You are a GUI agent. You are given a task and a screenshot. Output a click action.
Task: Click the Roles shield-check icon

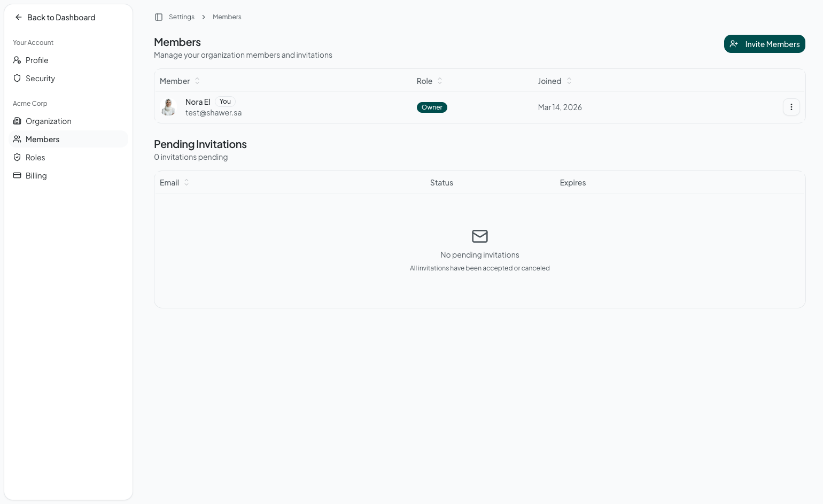[17, 158]
